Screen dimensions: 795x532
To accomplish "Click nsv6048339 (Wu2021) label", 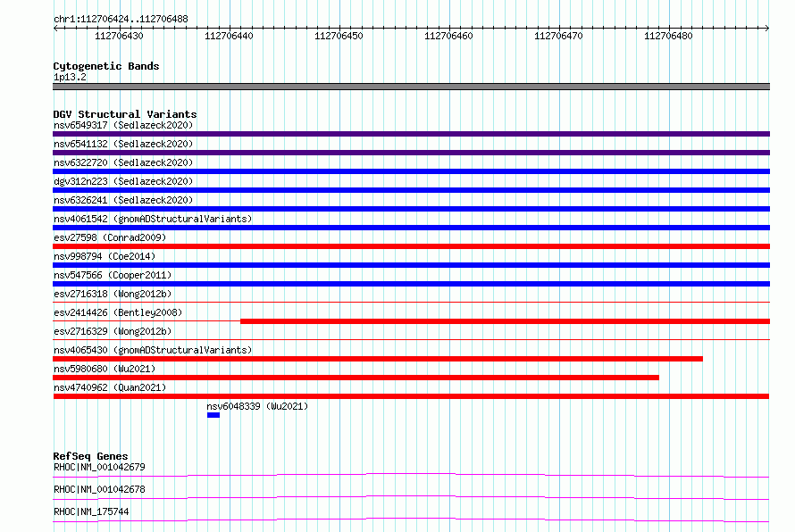I will coord(257,406).
